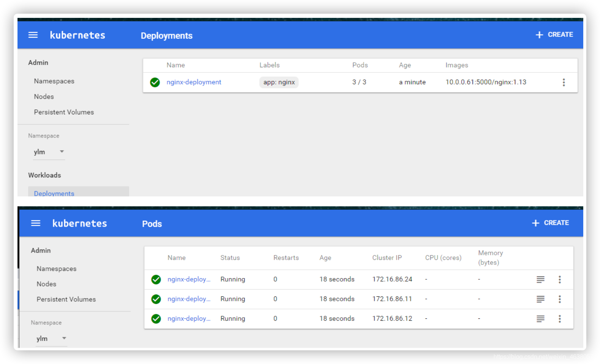The height and width of the screenshot is (364, 600).
Task: Click status check icon of pod 172.16.86.11
Action: tap(156, 299)
